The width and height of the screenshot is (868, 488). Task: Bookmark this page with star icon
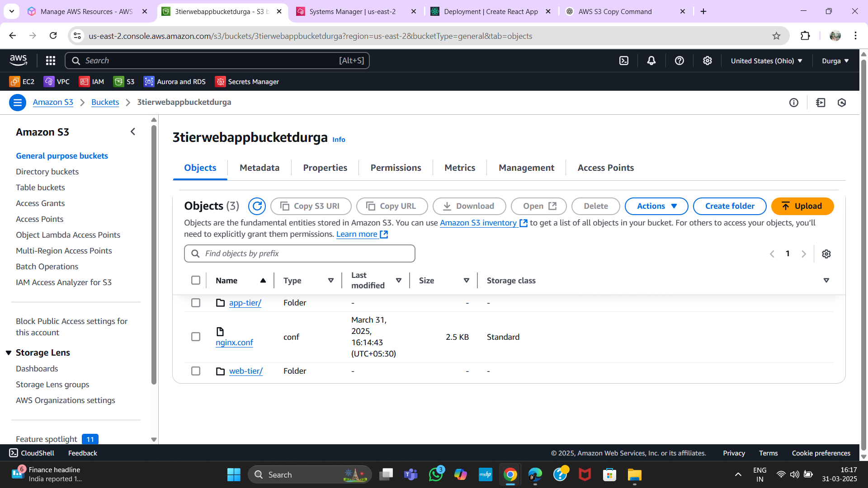(x=776, y=36)
